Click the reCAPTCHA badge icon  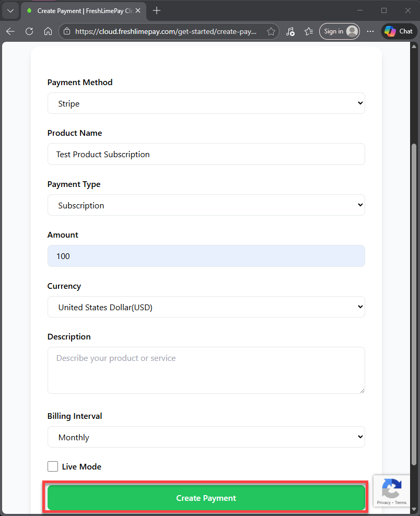(x=391, y=490)
